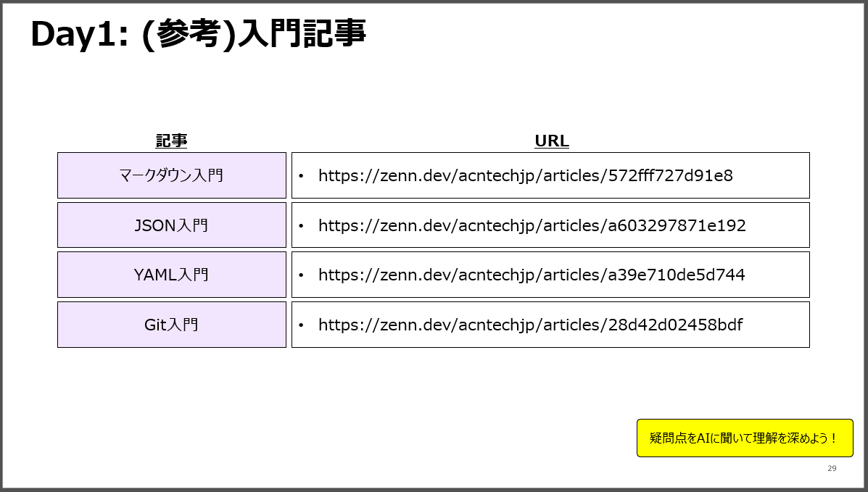
Task: Click the "URL" column header
Action: point(551,141)
